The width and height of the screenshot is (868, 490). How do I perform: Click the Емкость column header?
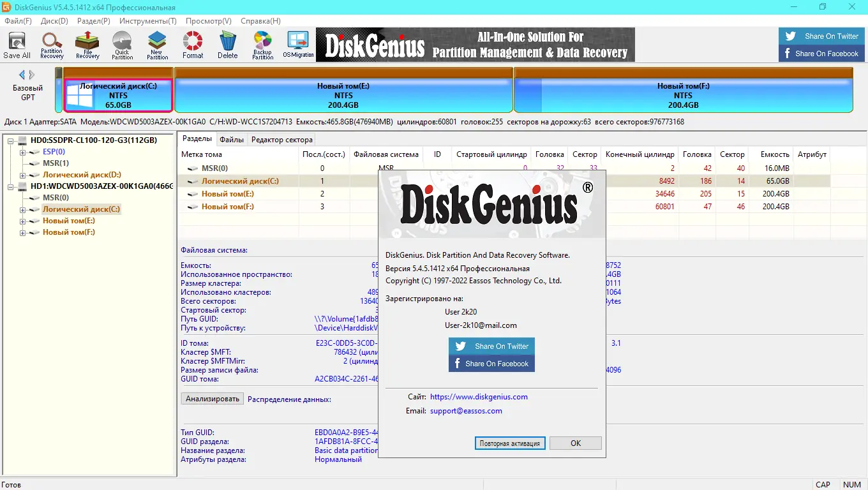tap(771, 154)
